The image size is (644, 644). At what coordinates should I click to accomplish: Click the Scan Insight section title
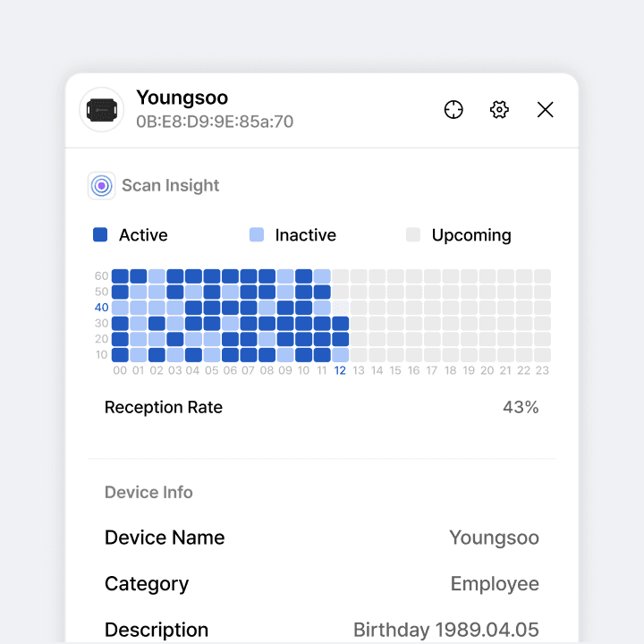pyautogui.click(x=171, y=186)
